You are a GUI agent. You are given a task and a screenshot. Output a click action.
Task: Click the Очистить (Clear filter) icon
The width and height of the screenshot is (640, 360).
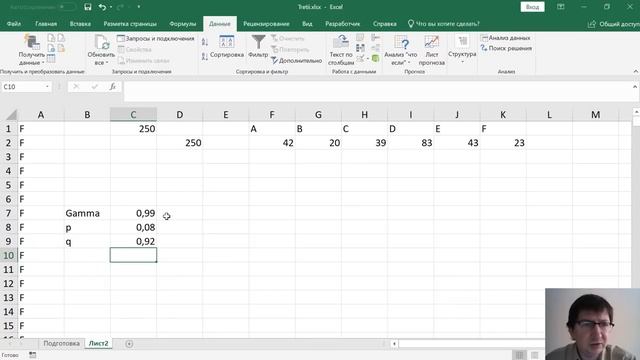point(288,38)
